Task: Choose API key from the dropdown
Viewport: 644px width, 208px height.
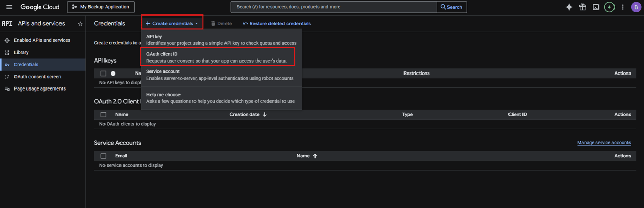Action: click(221, 40)
